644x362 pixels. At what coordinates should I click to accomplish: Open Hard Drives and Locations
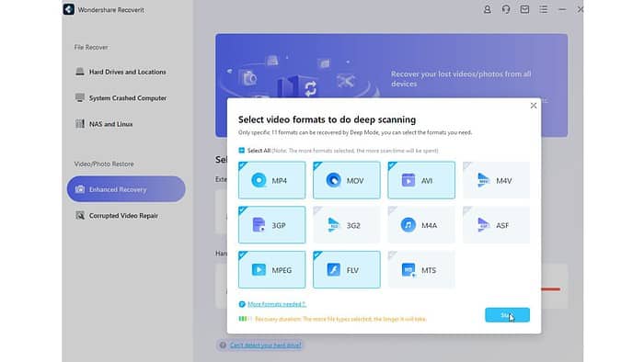127,72
